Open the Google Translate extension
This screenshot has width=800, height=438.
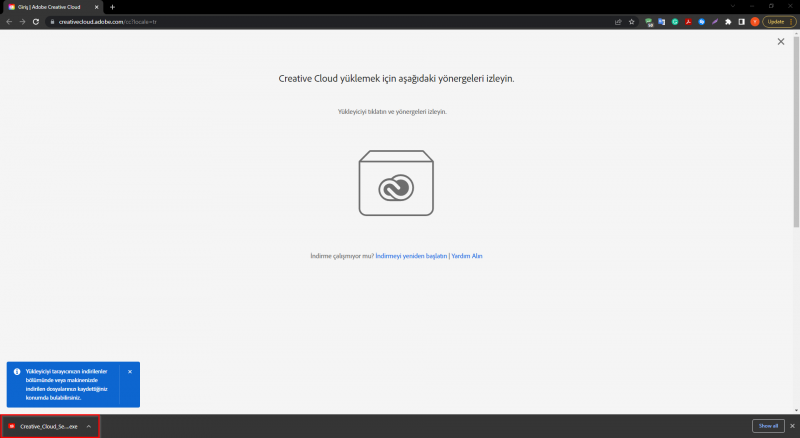click(x=662, y=22)
